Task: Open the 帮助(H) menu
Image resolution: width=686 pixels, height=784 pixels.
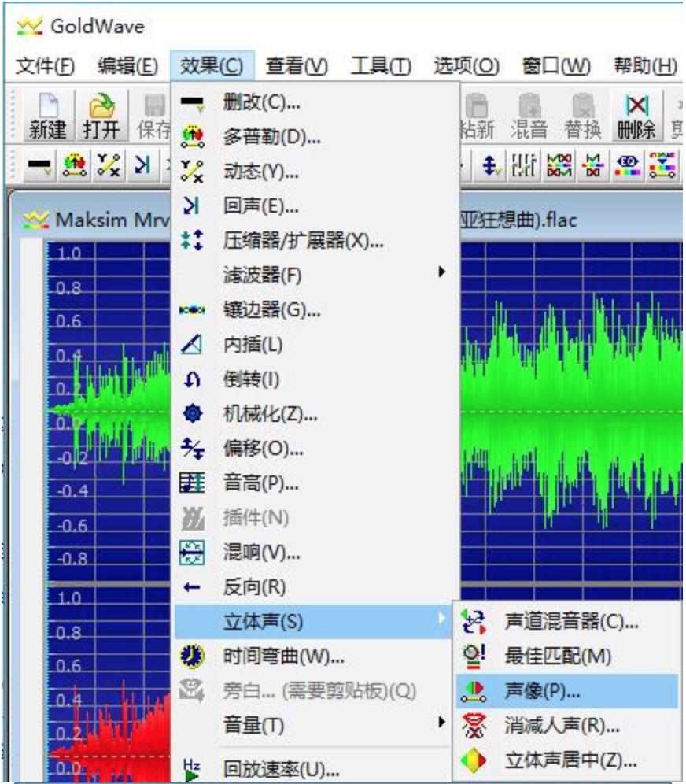Action: pyautogui.click(x=645, y=65)
